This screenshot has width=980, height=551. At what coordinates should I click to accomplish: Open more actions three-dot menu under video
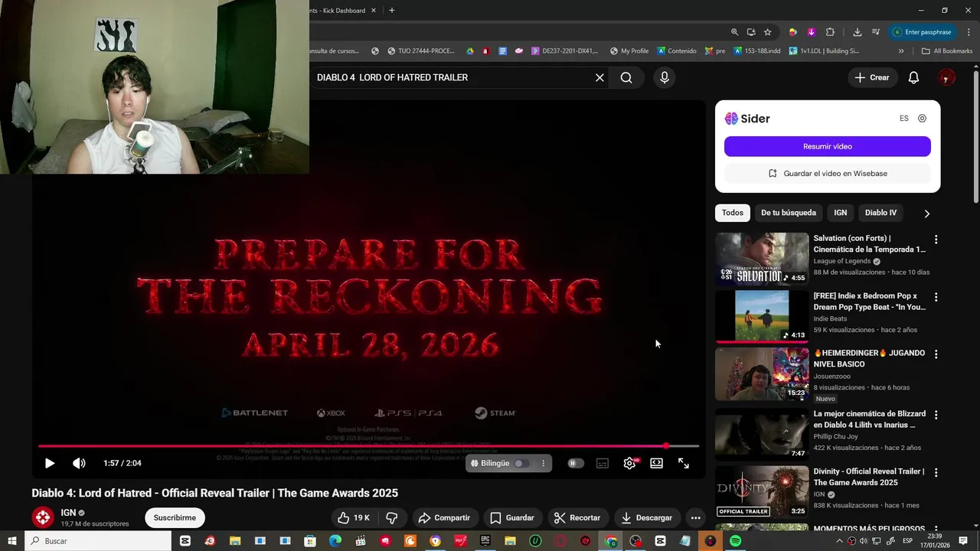point(695,518)
